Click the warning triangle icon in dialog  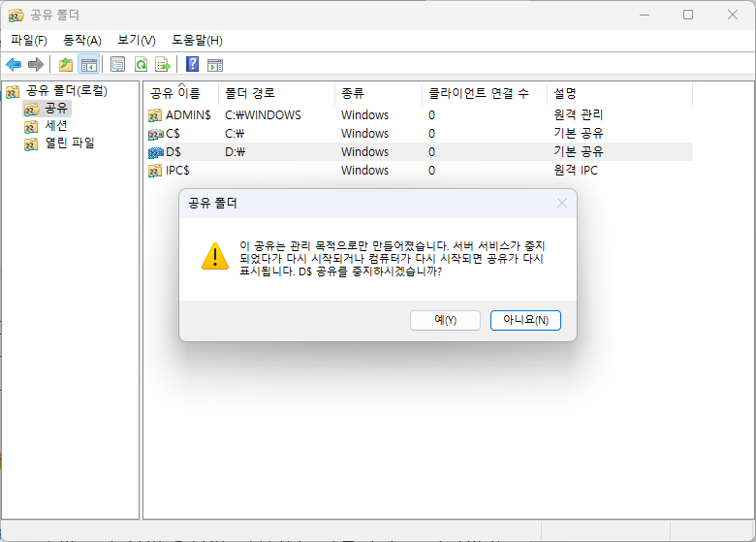[x=215, y=256]
